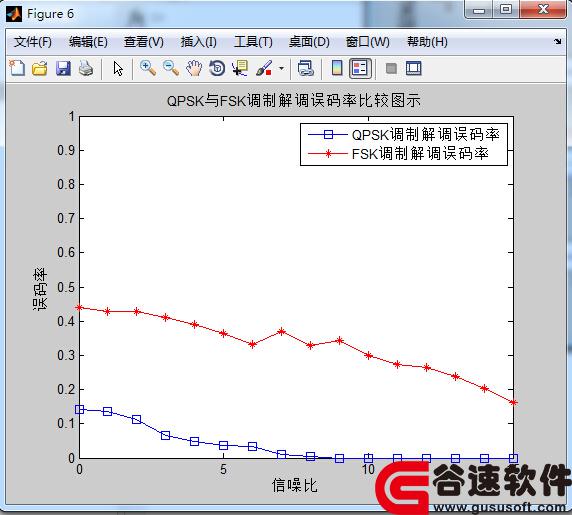The width and height of the screenshot is (572, 515).
Task: Open the 编辑(E) menu
Action: [88, 42]
